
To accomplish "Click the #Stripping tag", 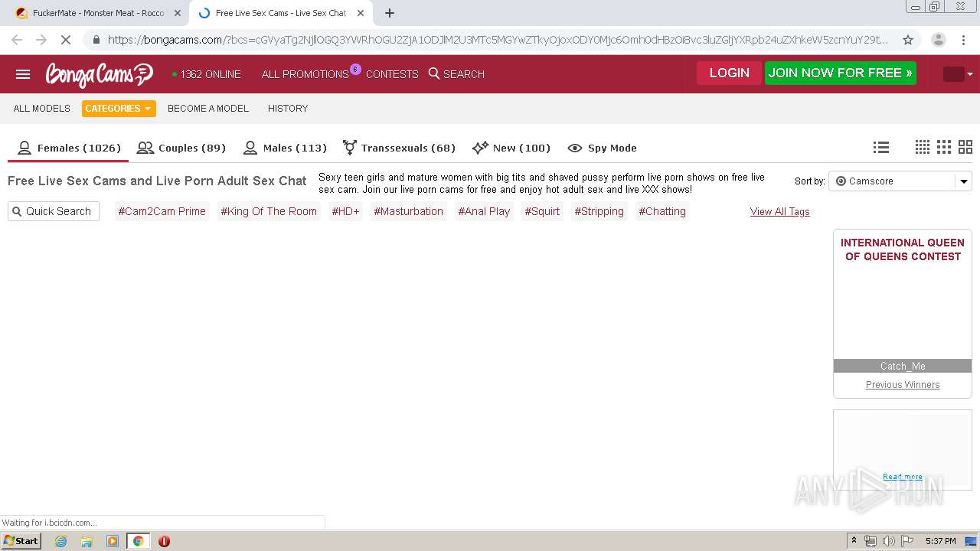I will (x=599, y=211).
